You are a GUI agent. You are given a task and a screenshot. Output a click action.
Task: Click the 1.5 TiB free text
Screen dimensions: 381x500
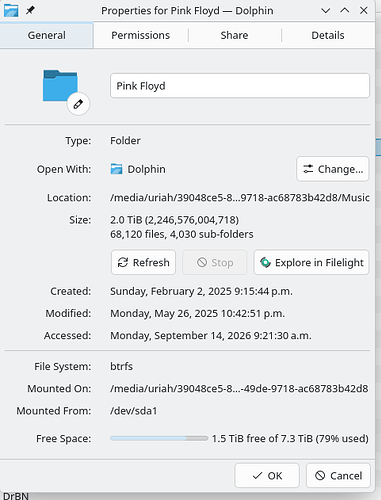coord(290,438)
